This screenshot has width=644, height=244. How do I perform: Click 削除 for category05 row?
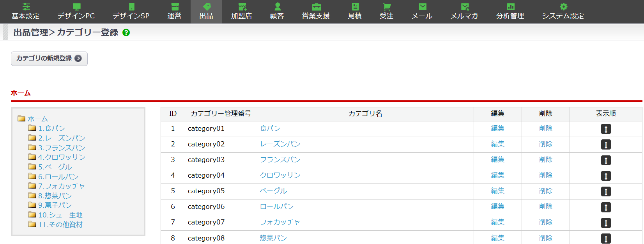pyautogui.click(x=546, y=191)
